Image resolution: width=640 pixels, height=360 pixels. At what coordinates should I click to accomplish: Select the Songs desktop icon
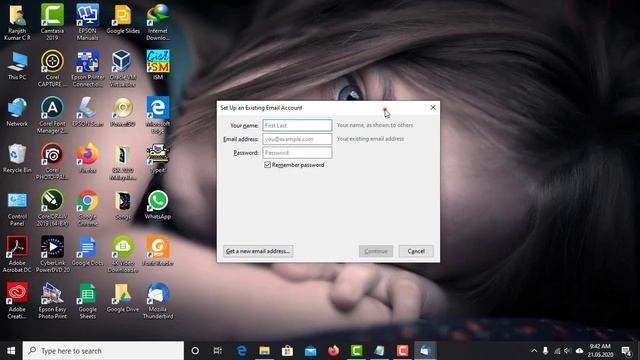(123, 205)
